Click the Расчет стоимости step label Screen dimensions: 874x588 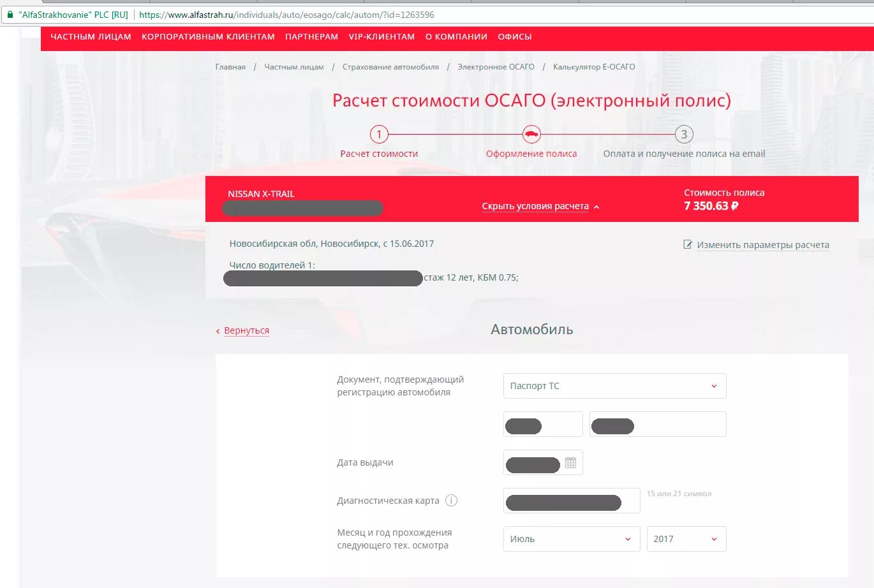(x=379, y=154)
